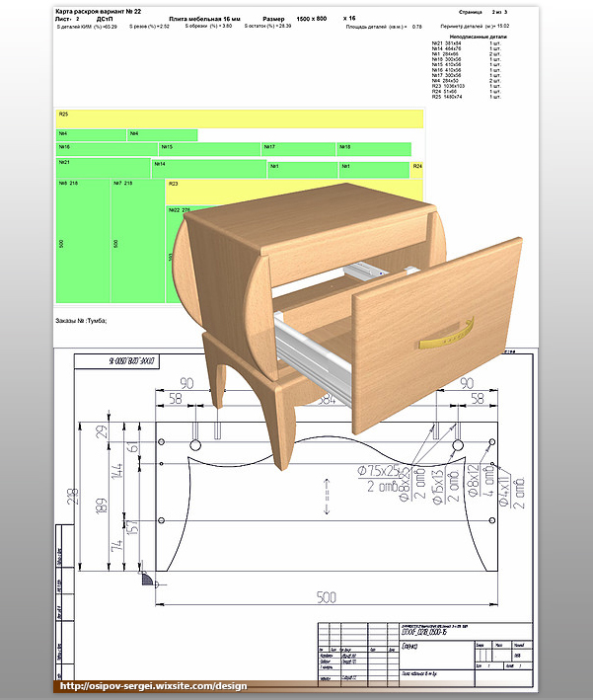Viewport: 593px width, 700px height.
Task: Click the '74' vertical dimension
Action: 116,545
